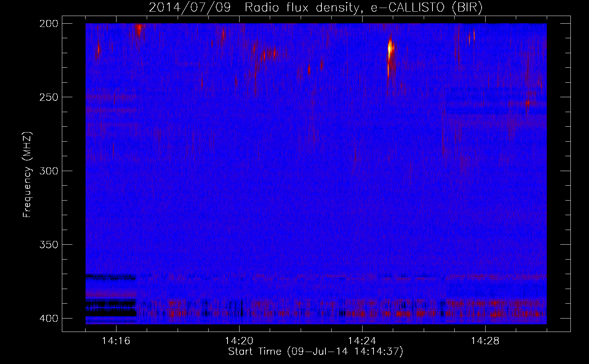Click the 250 frequency tick label
Image resolution: width=589 pixels, height=364 pixels.
(x=48, y=97)
